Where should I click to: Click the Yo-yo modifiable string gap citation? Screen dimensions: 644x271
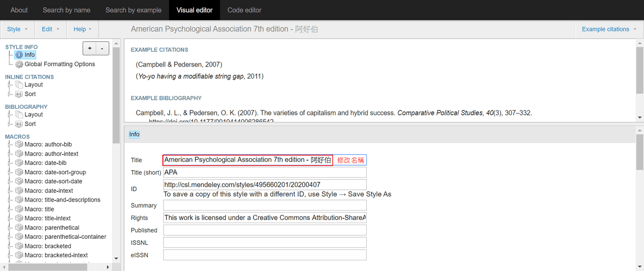click(x=200, y=77)
